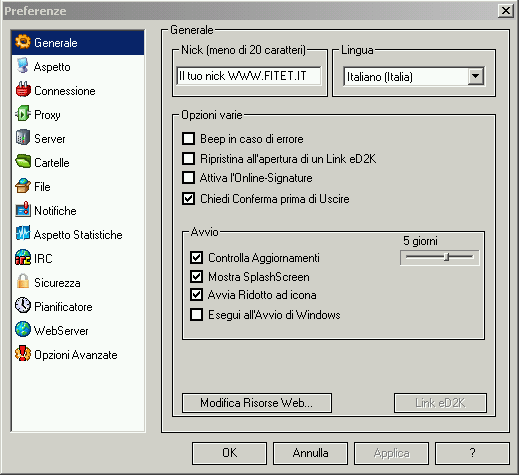Image resolution: width=520 pixels, height=476 pixels.
Task: Enable Beep in caso di errore
Action: click(x=189, y=138)
